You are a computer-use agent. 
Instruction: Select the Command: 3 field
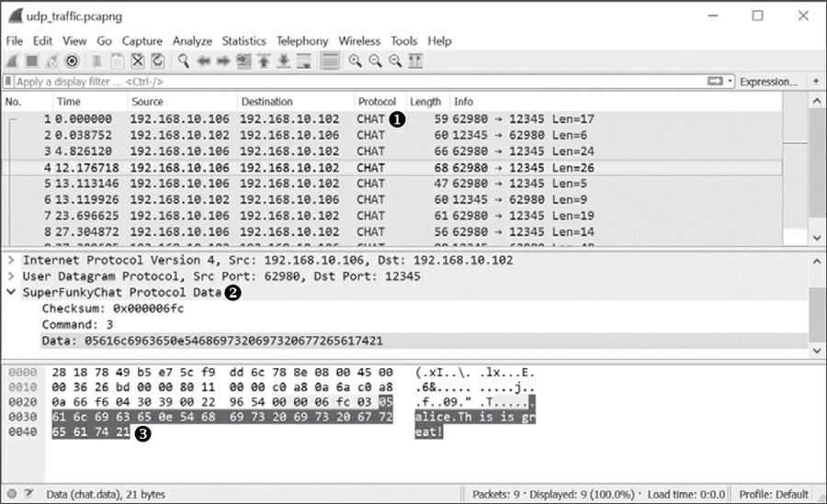pyautogui.click(x=77, y=324)
